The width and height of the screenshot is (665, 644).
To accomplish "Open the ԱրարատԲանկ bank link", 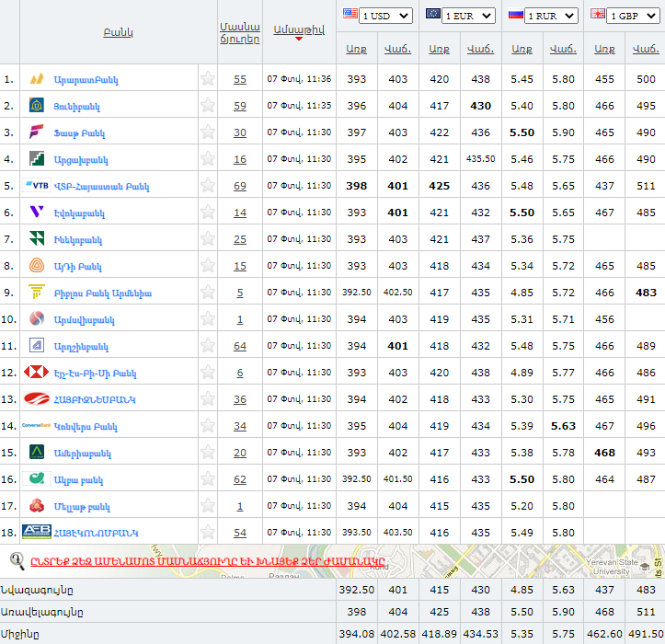I will point(86,79).
